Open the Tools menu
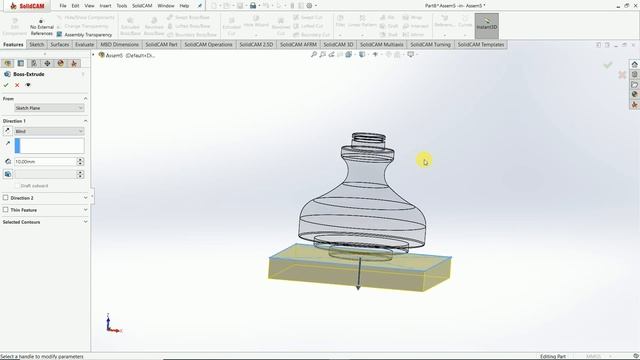 point(122,6)
